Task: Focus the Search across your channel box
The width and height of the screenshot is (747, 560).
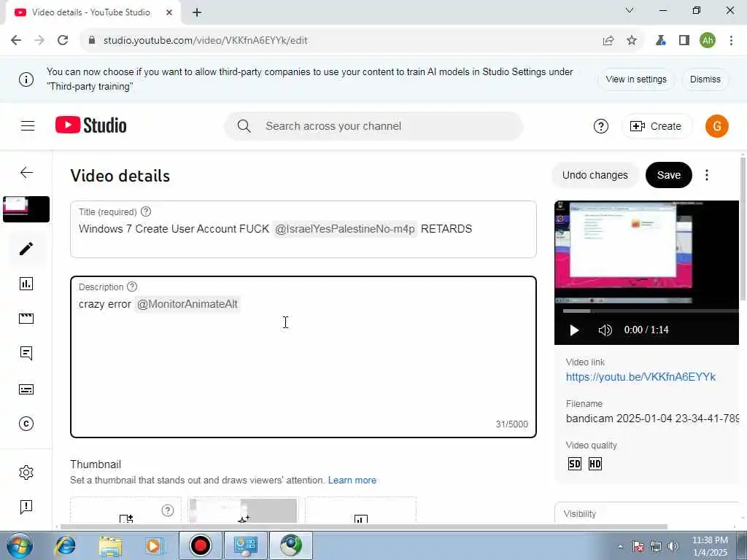Action: tap(373, 126)
